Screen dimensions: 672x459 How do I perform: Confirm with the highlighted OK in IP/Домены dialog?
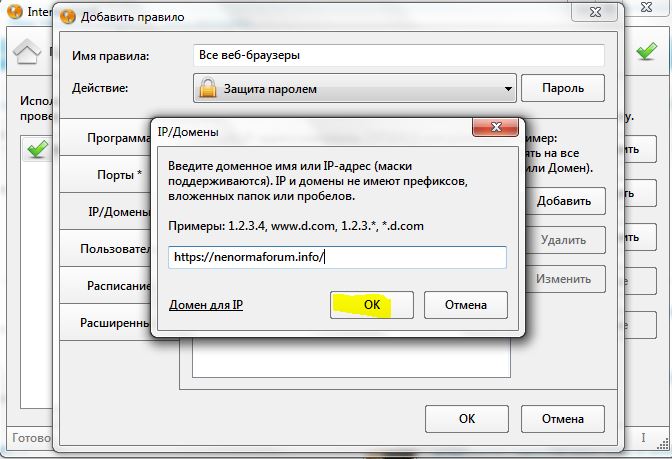372,304
